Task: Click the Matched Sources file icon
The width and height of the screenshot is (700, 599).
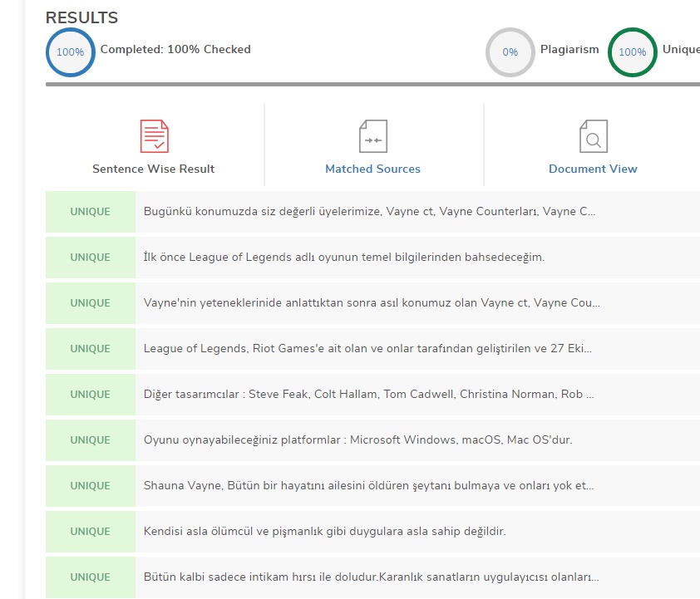Action: click(x=372, y=136)
